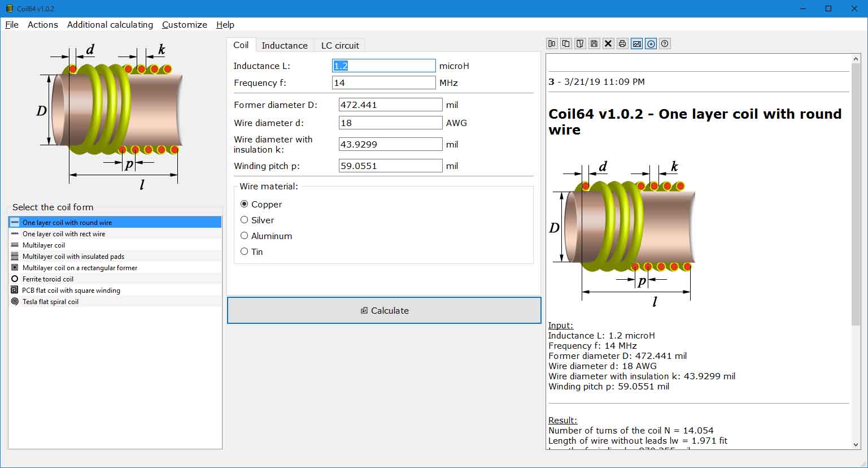
Task: Choose the Tesla flat spiral coil
Action: click(x=115, y=301)
